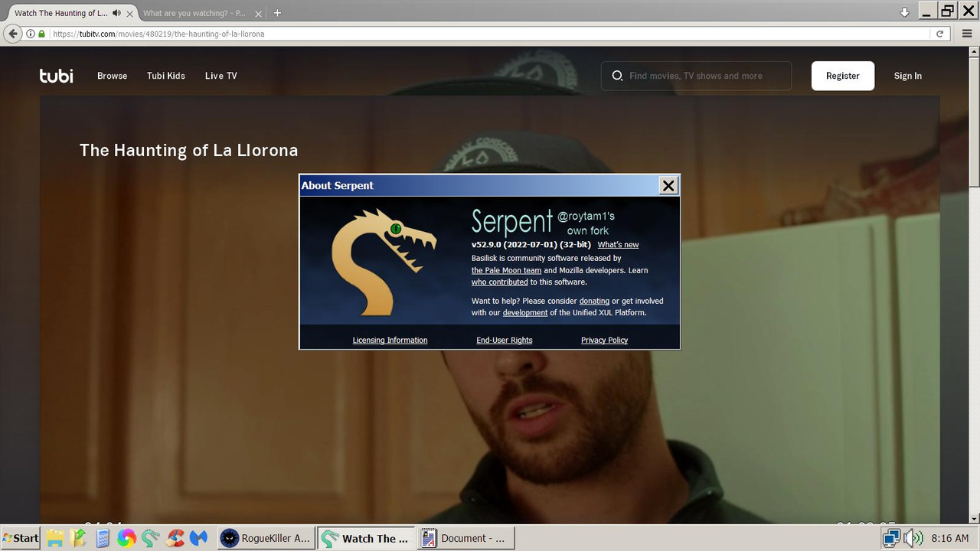Launch the colorful swirl quick launch icon

pos(126,538)
